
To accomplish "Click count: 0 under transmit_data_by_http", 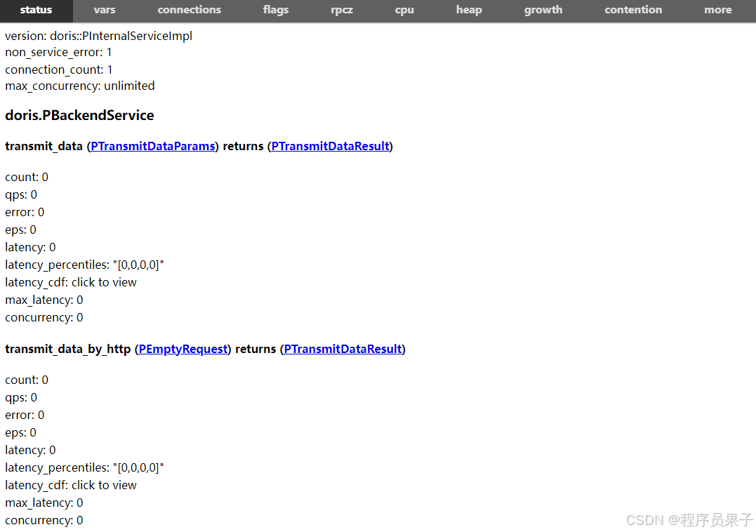I will pos(27,380).
